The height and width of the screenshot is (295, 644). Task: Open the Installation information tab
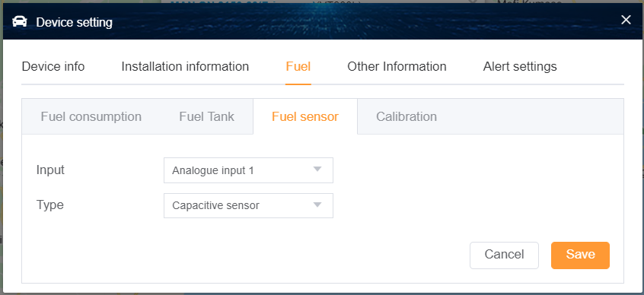click(185, 66)
